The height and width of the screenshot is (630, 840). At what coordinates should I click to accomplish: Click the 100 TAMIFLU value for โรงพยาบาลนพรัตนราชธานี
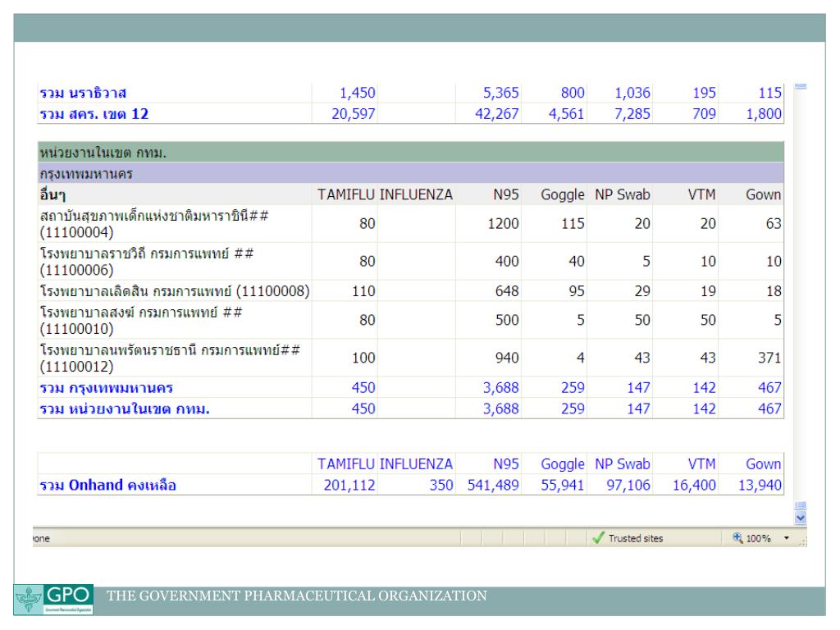363,358
